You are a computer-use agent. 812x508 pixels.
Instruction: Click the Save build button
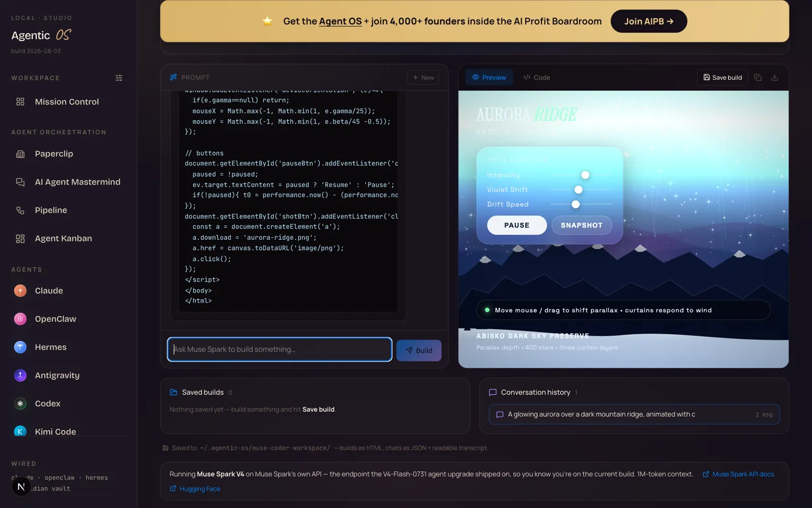[x=723, y=77]
